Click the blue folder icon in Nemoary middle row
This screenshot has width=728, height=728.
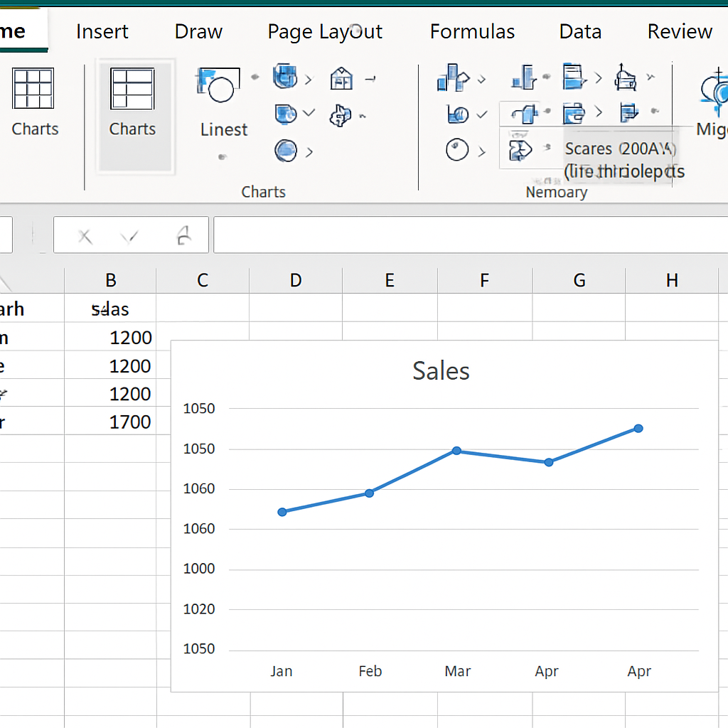[x=574, y=113]
